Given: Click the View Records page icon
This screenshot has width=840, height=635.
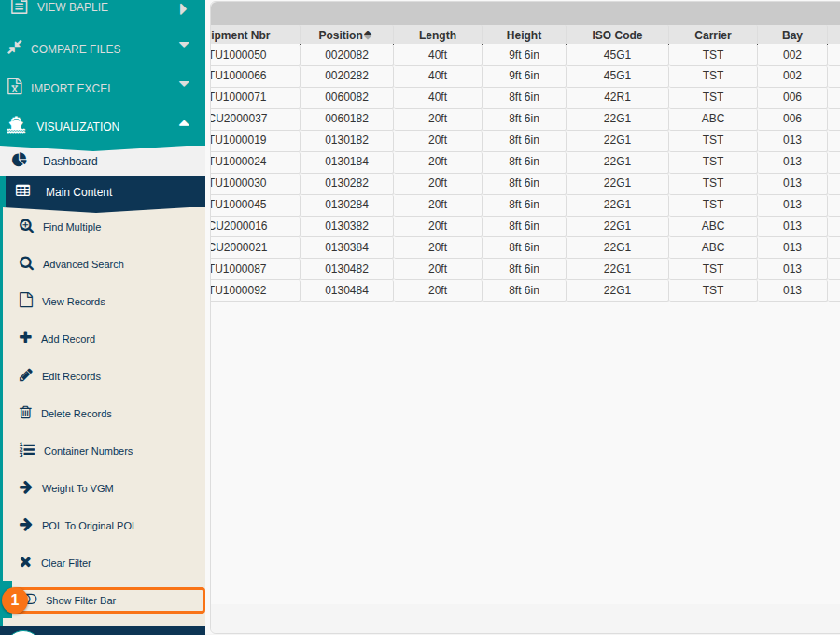Looking at the screenshot, I should tap(26, 300).
